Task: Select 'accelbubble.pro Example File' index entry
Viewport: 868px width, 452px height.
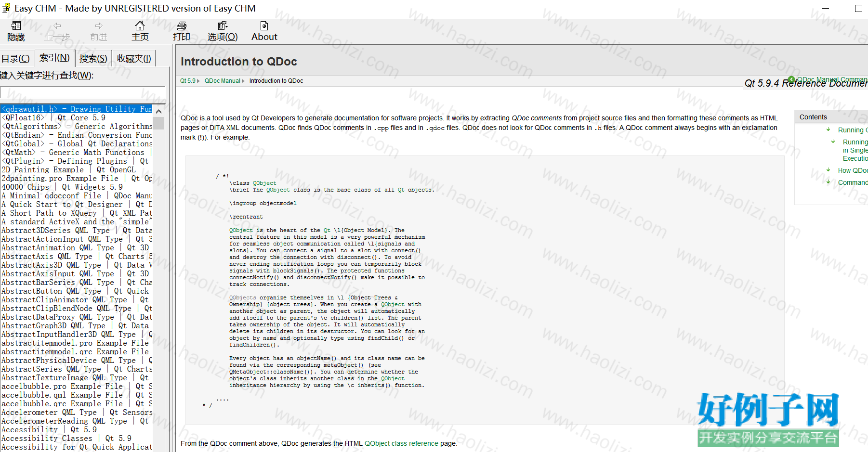Action: pyautogui.click(x=77, y=387)
